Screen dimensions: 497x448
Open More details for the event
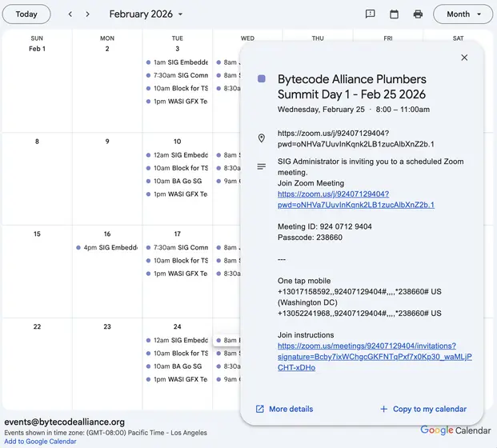pyautogui.click(x=291, y=409)
